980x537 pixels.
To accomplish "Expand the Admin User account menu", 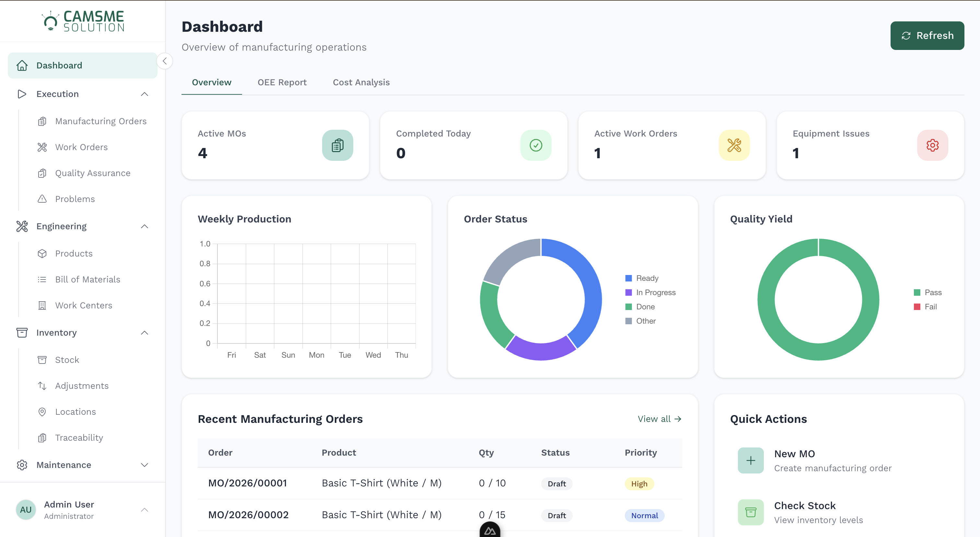I will [144, 509].
